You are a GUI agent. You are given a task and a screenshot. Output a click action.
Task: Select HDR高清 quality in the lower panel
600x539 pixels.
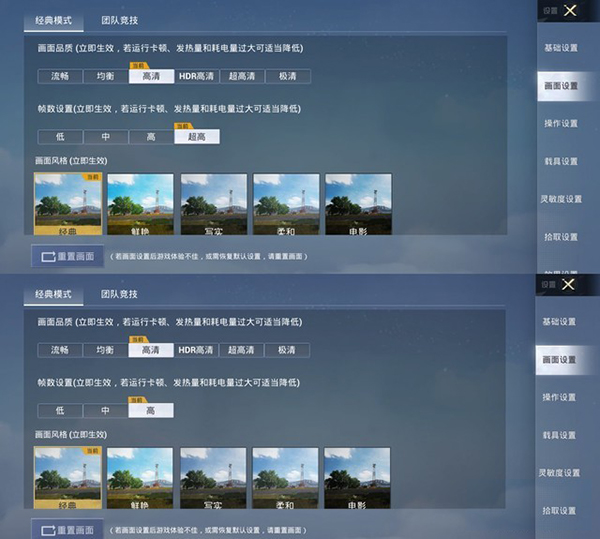196,351
